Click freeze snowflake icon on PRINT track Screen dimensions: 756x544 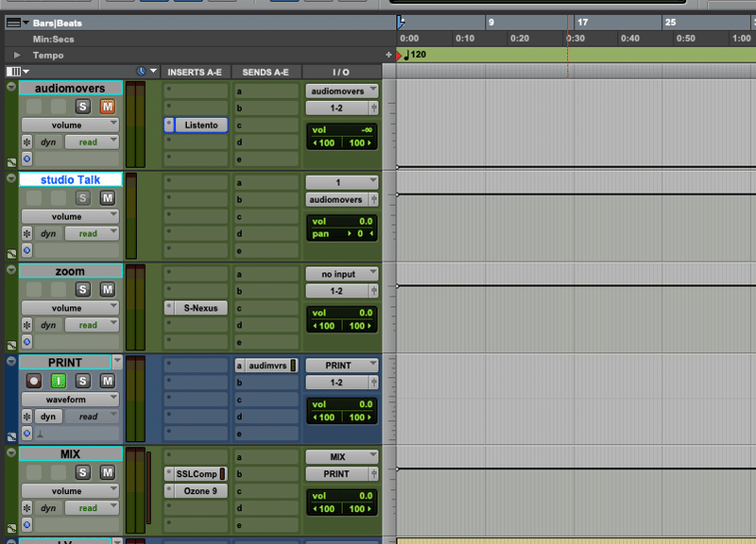click(27, 416)
